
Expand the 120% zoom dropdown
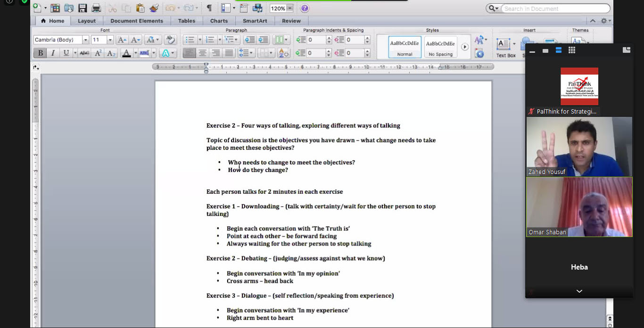click(289, 8)
